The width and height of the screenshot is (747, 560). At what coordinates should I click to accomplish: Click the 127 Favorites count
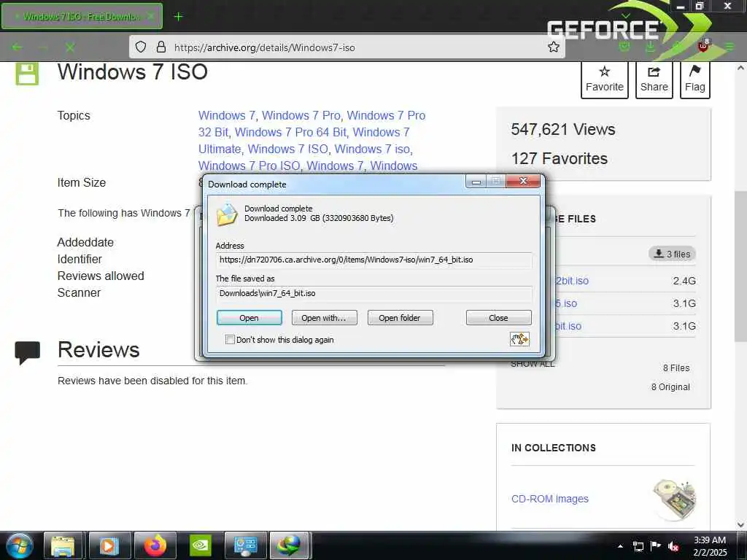tap(560, 158)
